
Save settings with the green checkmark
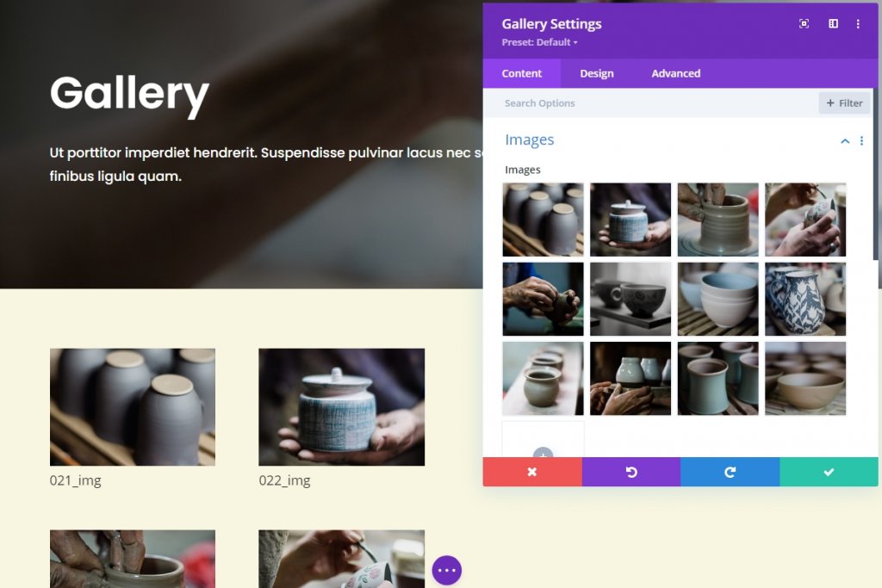pos(829,472)
